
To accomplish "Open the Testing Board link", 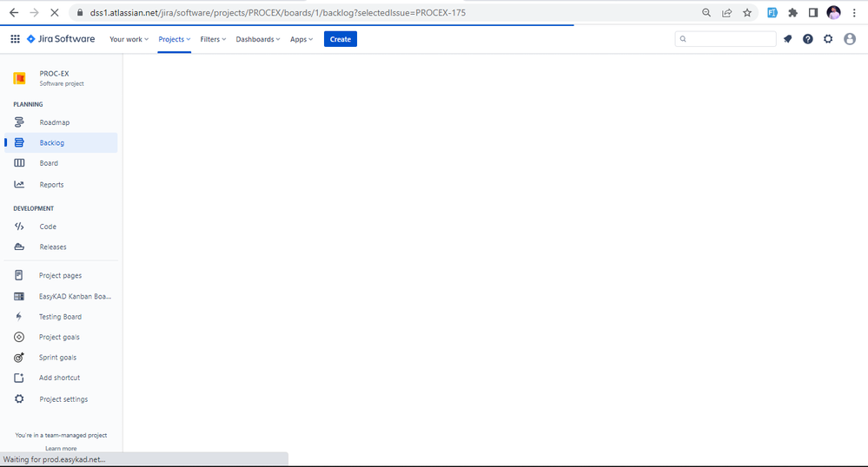I will coord(61,317).
